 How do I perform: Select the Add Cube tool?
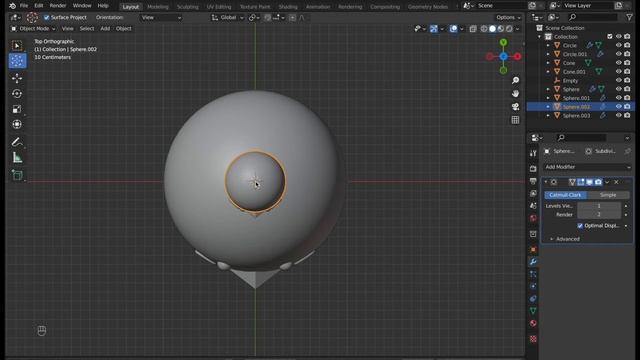[17, 175]
